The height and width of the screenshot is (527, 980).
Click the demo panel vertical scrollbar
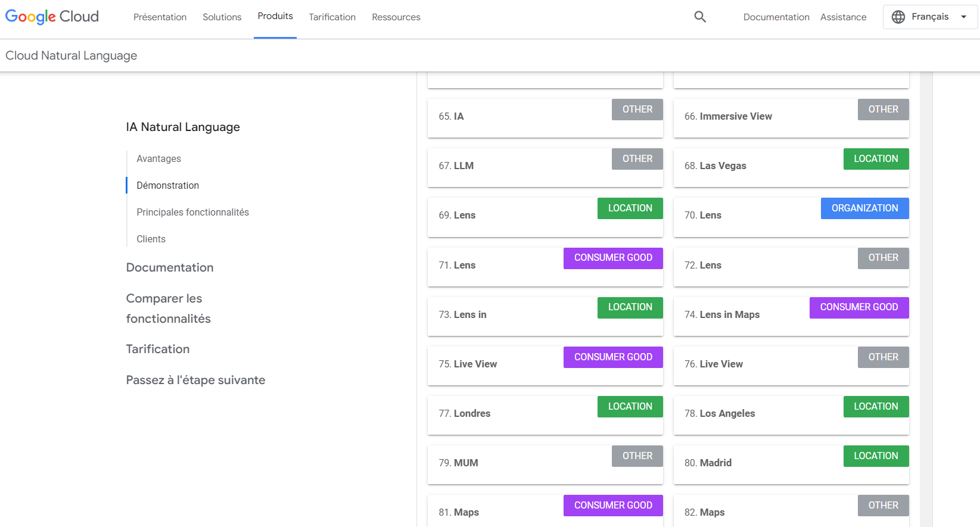click(x=926, y=300)
